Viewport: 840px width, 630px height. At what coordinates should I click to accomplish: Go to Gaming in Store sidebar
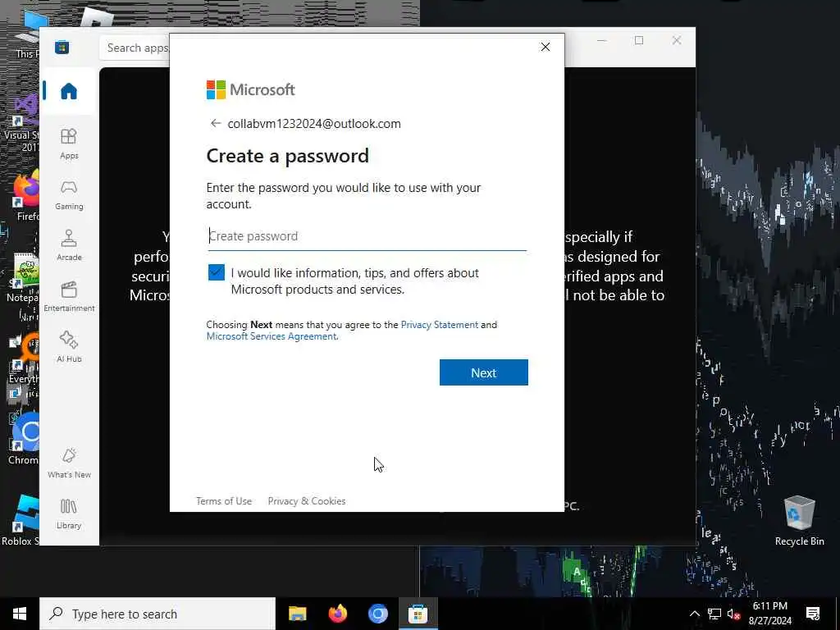click(69, 194)
